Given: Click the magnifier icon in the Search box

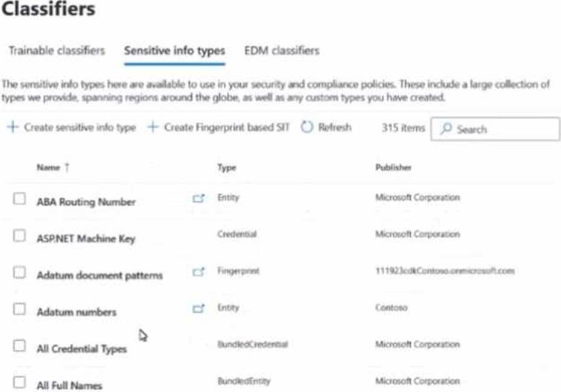Looking at the screenshot, I should (x=446, y=129).
